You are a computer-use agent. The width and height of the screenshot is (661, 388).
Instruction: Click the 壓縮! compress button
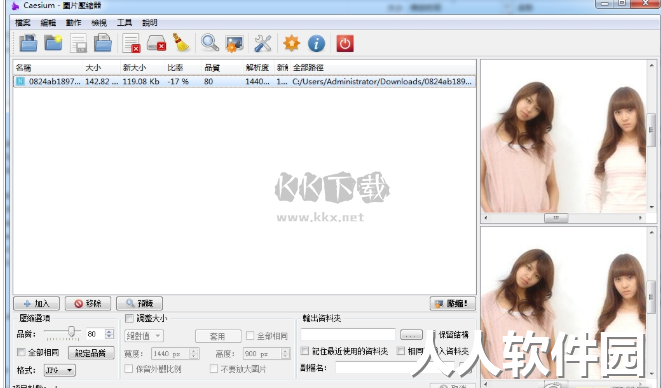453,303
